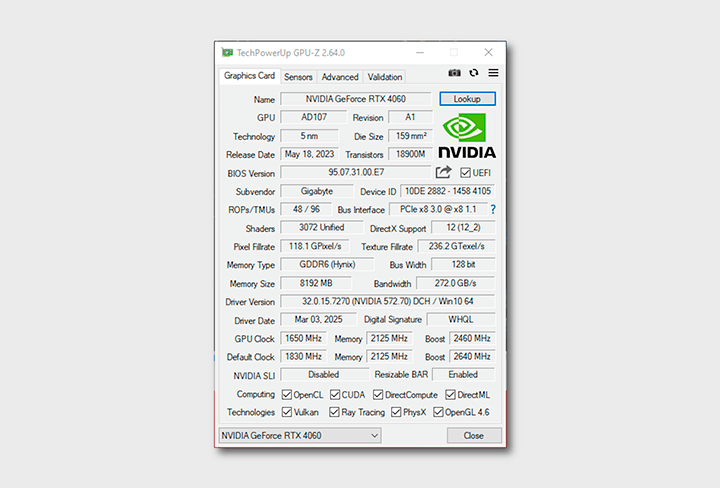The width and height of the screenshot is (720, 488).
Task: Click the Die Size field 159 mm²
Action: click(411, 136)
